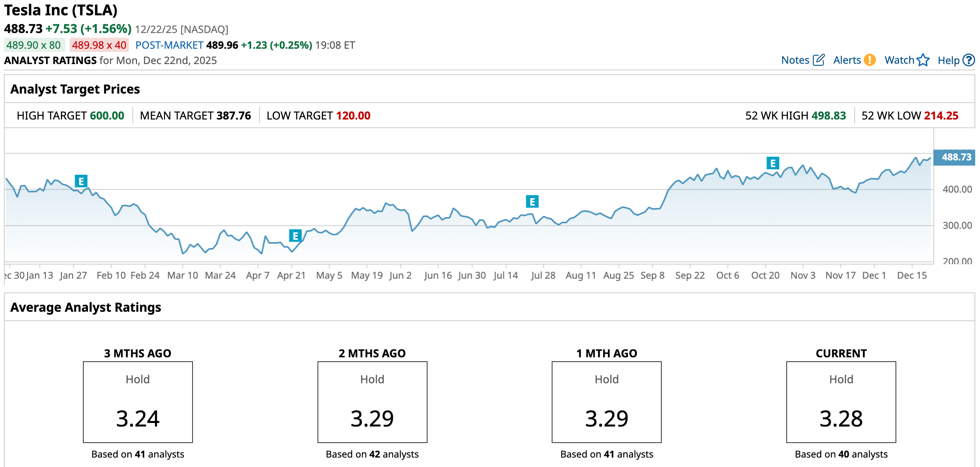Select the CURRENT rating box
Image resolution: width=980 pixels, height=467 pixels.
(841, 402)
